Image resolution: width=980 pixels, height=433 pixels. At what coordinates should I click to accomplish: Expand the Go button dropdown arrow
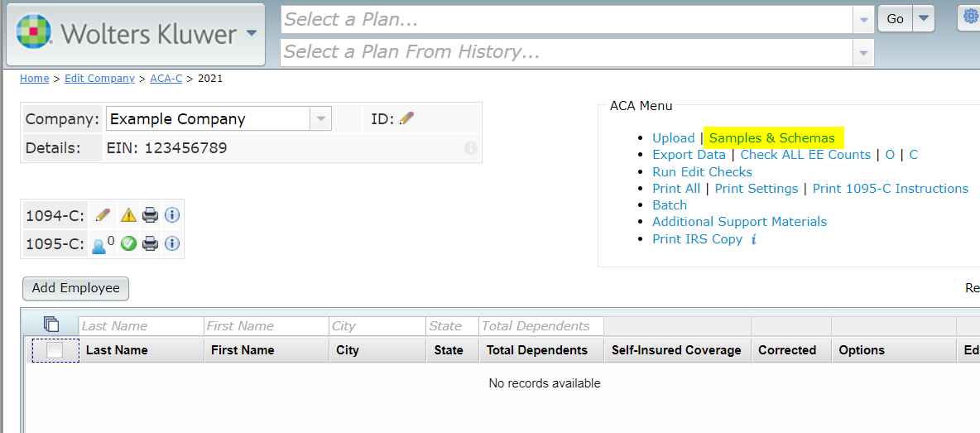click(x=923, y=19)
